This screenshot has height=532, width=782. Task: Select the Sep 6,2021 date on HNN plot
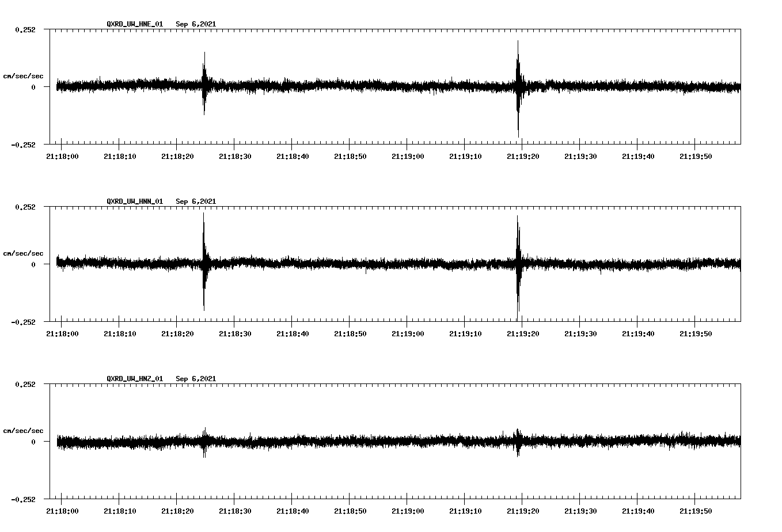click(196, 202)
